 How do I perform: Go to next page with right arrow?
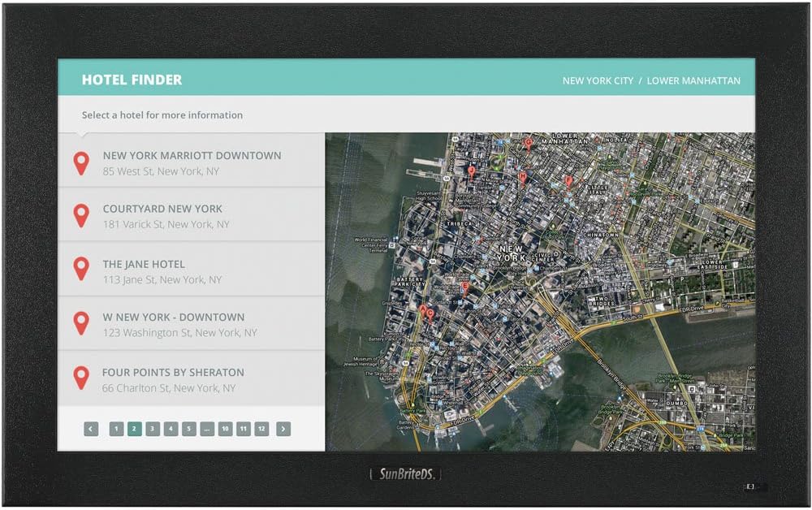283,429
